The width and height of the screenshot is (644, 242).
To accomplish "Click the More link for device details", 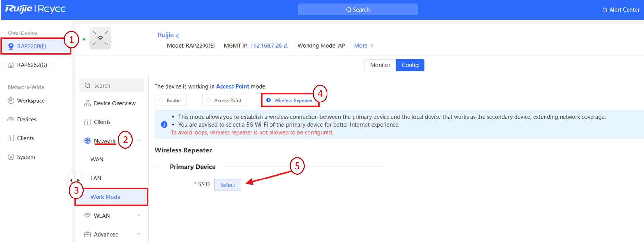I will [363, 46].
